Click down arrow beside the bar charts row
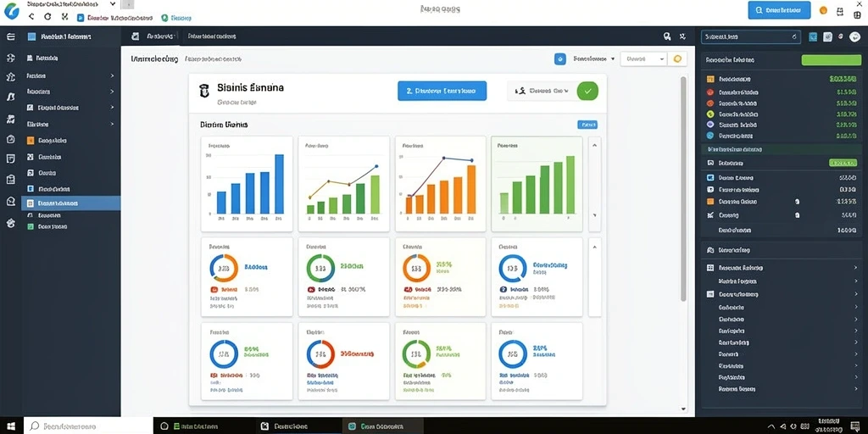Image resolution: width=868 pixels, height=434 pixels. (x=594, y=214)
